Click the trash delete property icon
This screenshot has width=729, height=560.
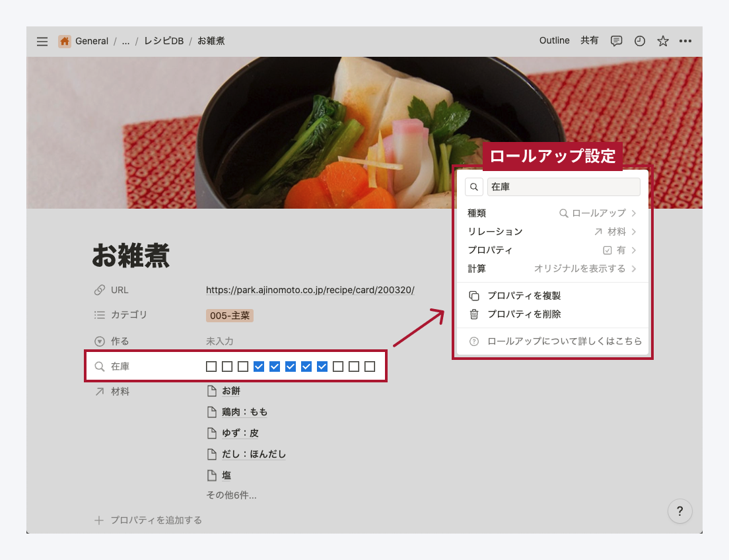[473, 314]
